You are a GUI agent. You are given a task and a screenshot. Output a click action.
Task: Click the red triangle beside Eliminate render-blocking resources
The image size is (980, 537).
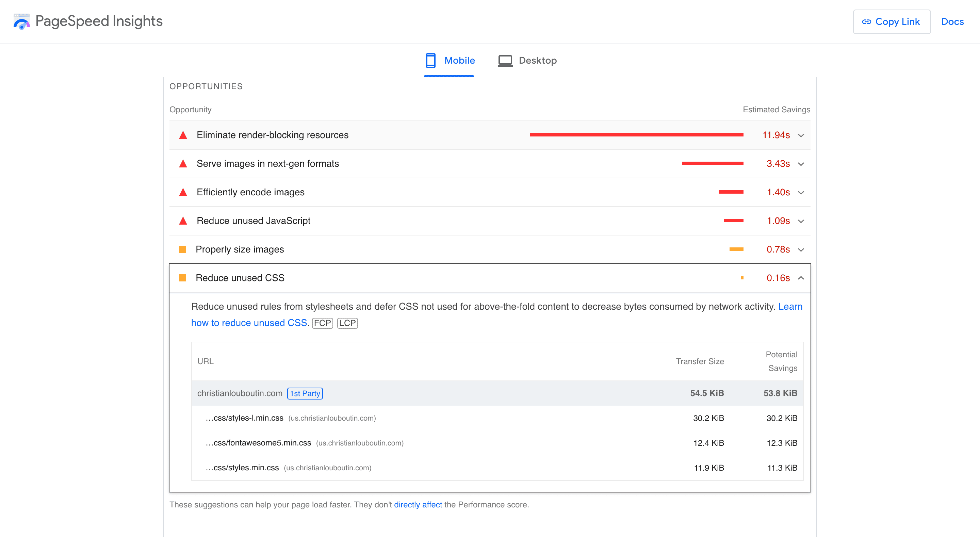pos(183,135)
